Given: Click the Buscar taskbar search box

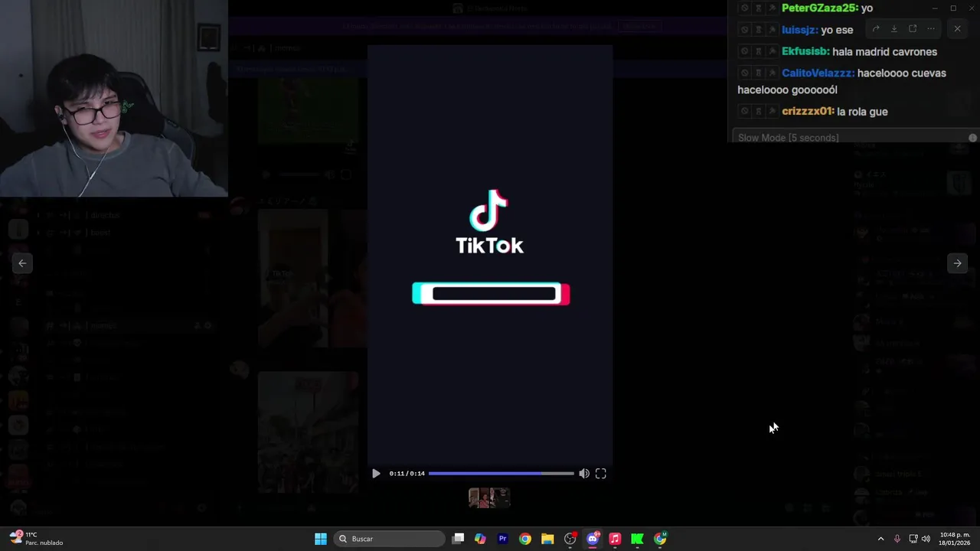Looking at the screenshot, I should [x=390, y=539].
